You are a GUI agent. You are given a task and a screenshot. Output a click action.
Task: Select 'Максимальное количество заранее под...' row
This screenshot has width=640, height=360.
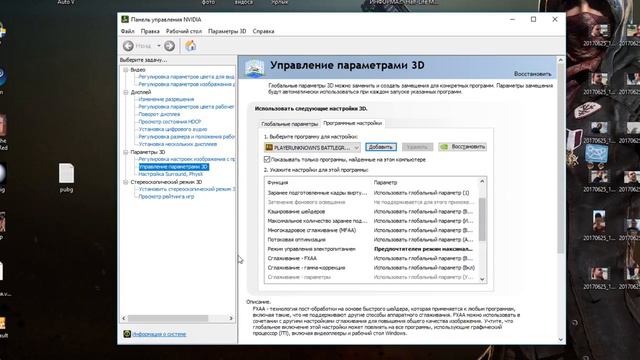point(371,221)
